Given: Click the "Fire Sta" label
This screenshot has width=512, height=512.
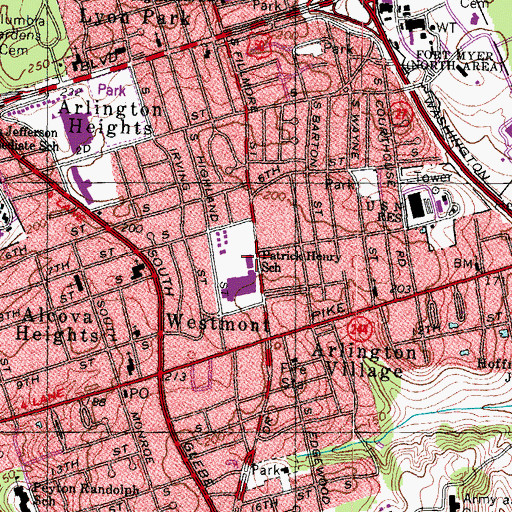Looking at the screenshot, I should point(293,376).
